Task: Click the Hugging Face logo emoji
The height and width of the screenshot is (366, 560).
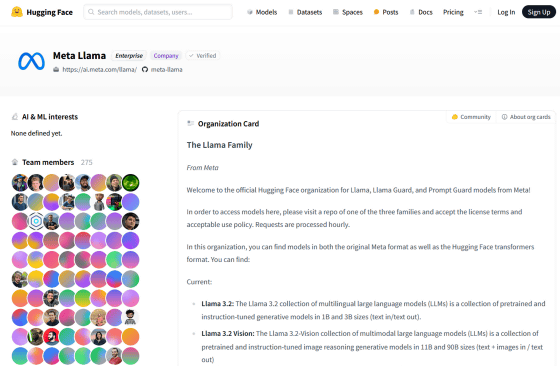Action: (x=16, y=12)
